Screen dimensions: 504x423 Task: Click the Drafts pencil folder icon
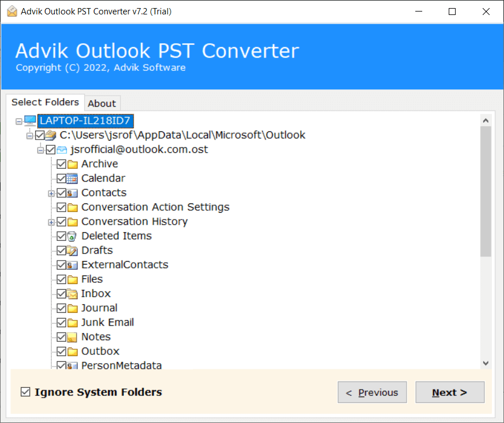click(x=73, y=251)
